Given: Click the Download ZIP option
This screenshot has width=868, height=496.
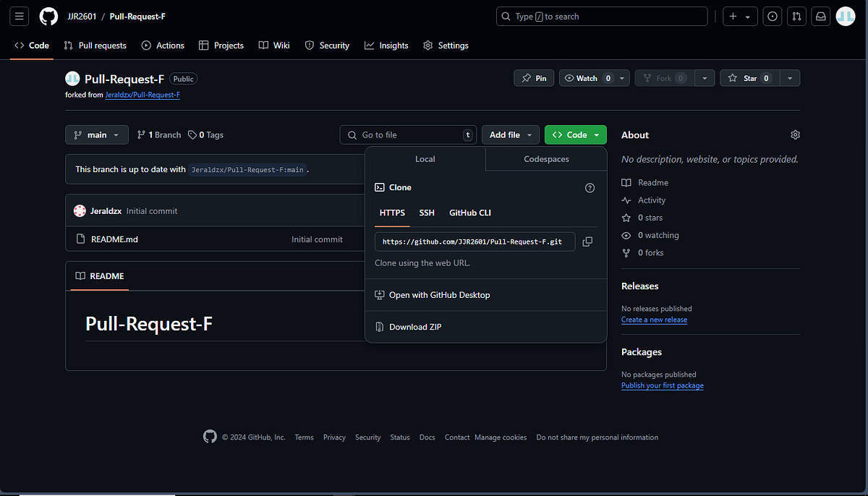Looking at the screenshot, I should pyautogui.click(x=414, y=326).
